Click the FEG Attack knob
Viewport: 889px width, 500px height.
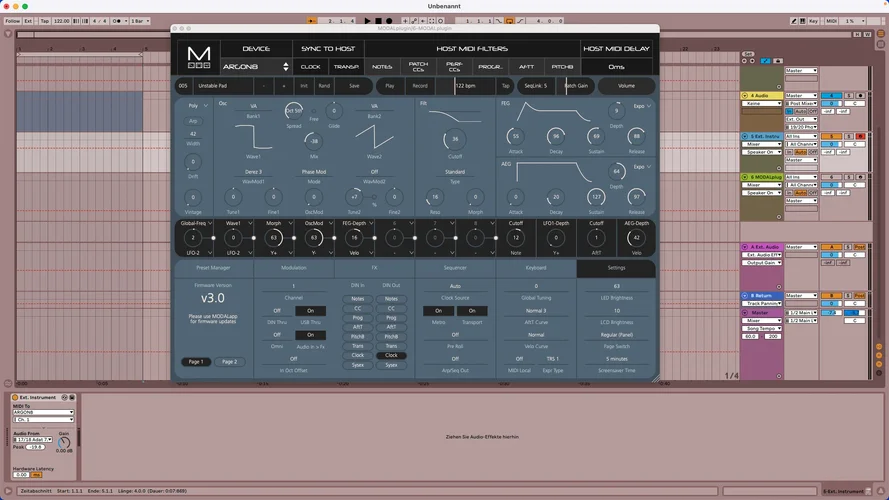click(515, 136)
